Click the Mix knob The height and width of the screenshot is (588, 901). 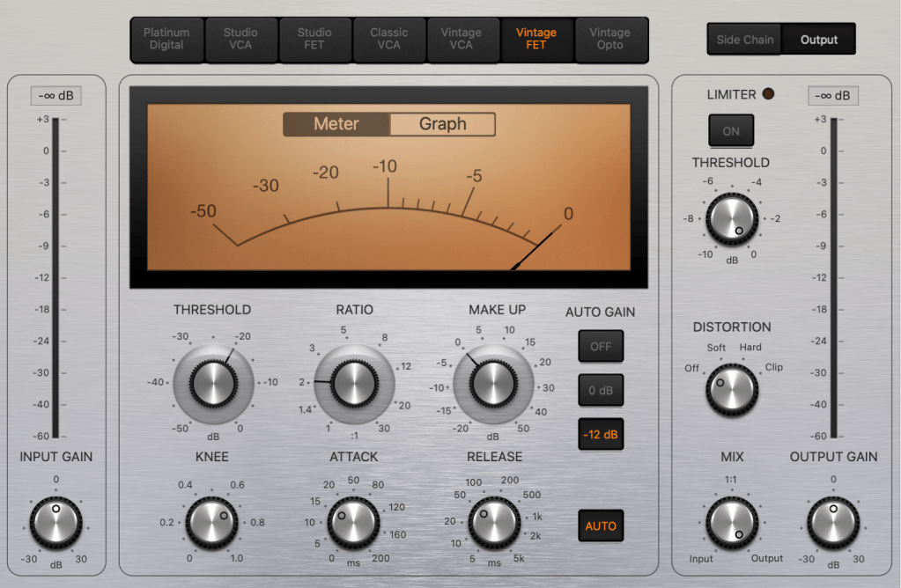732,522
